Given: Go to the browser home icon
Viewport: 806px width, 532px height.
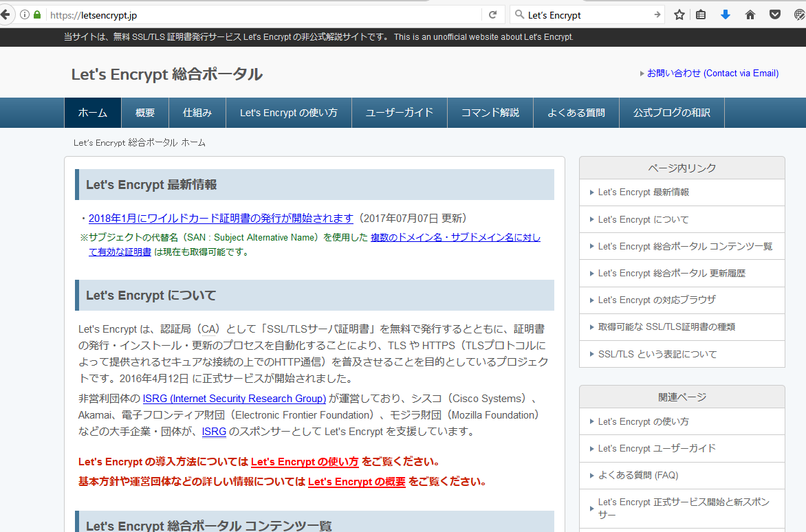Looking at the screenshot, I should [x=750, y=14].
